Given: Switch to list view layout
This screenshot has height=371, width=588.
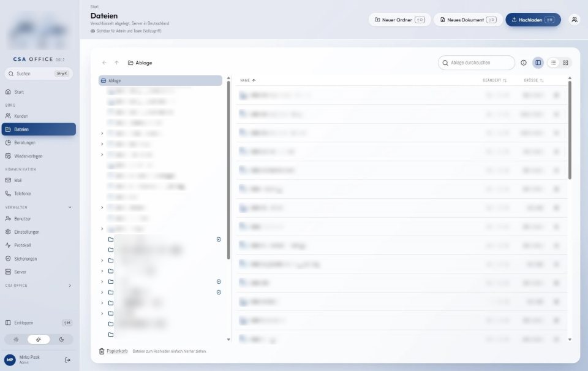Looking at the screenshot, I should click(554, 63).
